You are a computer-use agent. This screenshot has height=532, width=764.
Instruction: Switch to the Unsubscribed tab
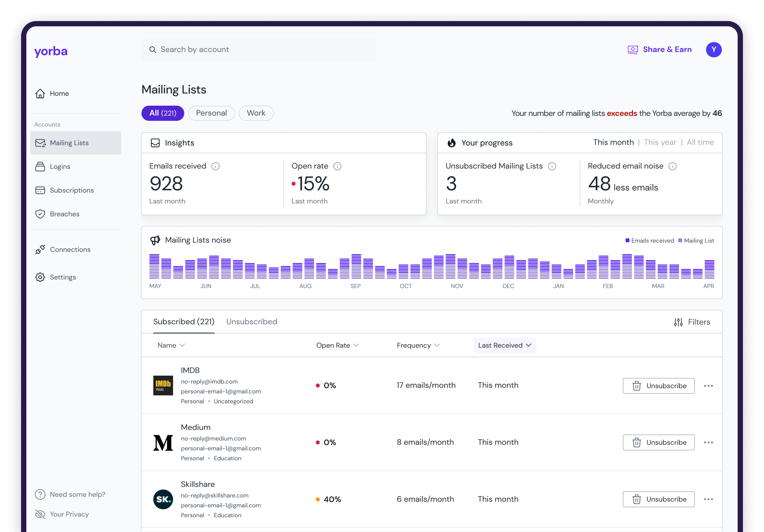pos(251,322)
